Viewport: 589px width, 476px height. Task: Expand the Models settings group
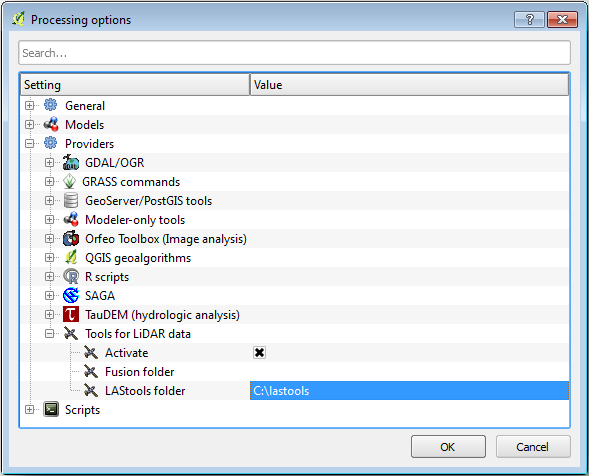click(29, 124)
